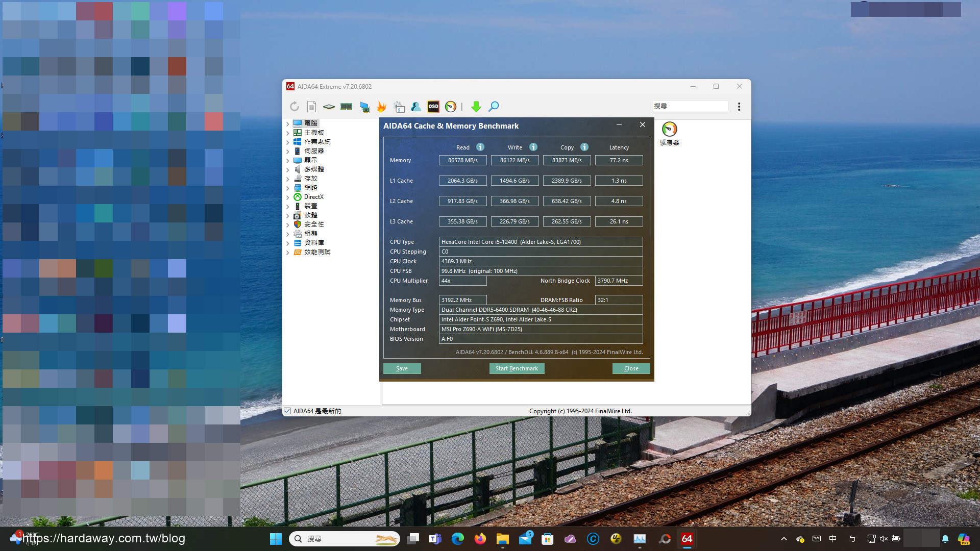This screenshot has height=551, width=980.
Task: Click the L1 Cache Write value 1494.6 GB/s
Action: [515, 181]
